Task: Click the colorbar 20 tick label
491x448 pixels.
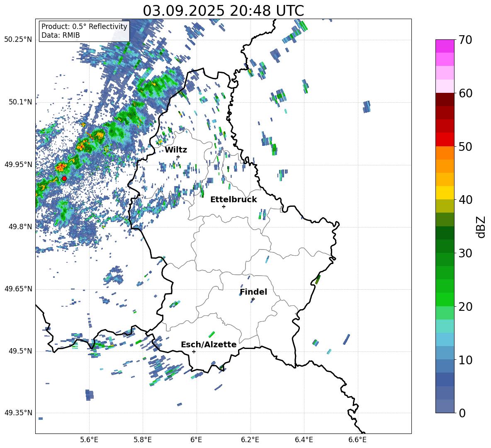Action: pos(465,306)
